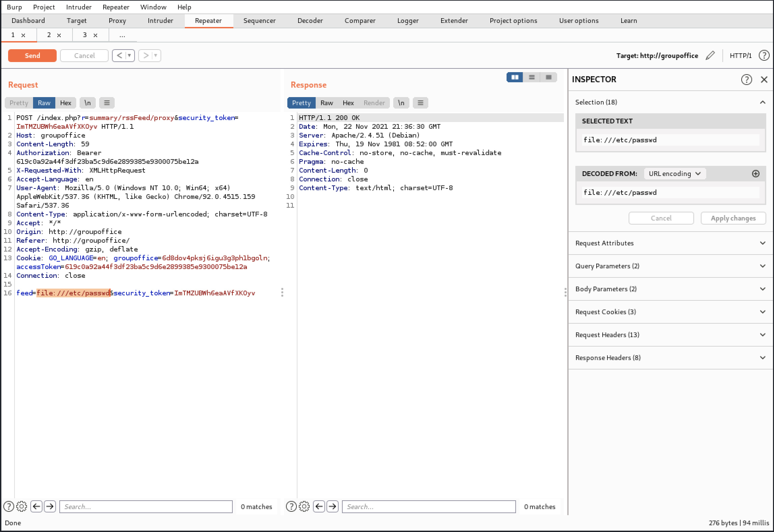Click selected file:///etc/passwd in request body
The height and width of the screenshot is (532, 774).
(x=73, y=293)
